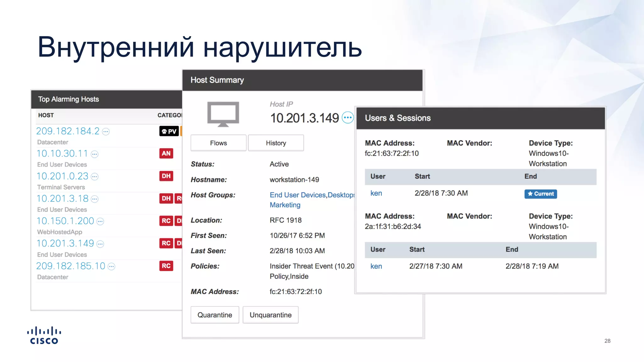This screenshot has width=644, height=362.
Task: Open End User Devices host group link
Action: 297,195
